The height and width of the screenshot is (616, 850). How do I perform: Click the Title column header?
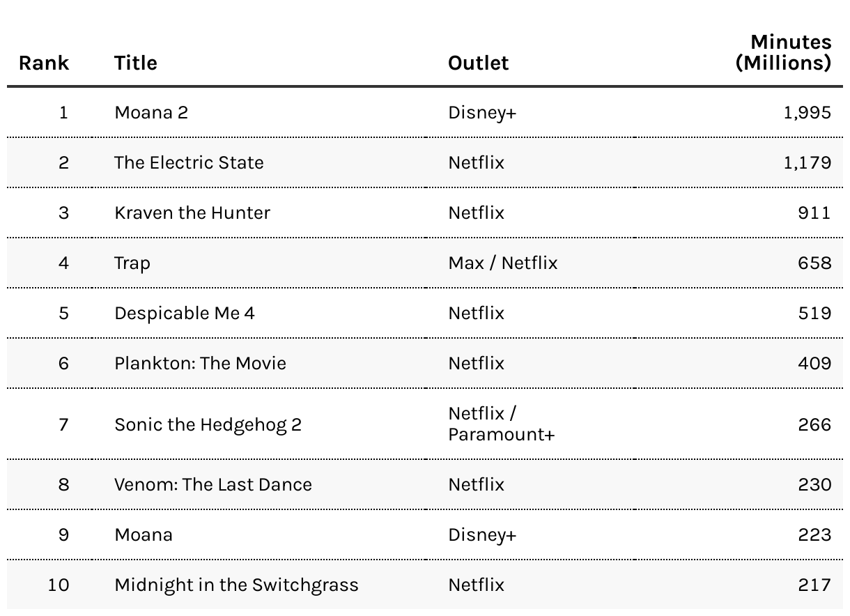pyautogui.click(x=136, y=63)
